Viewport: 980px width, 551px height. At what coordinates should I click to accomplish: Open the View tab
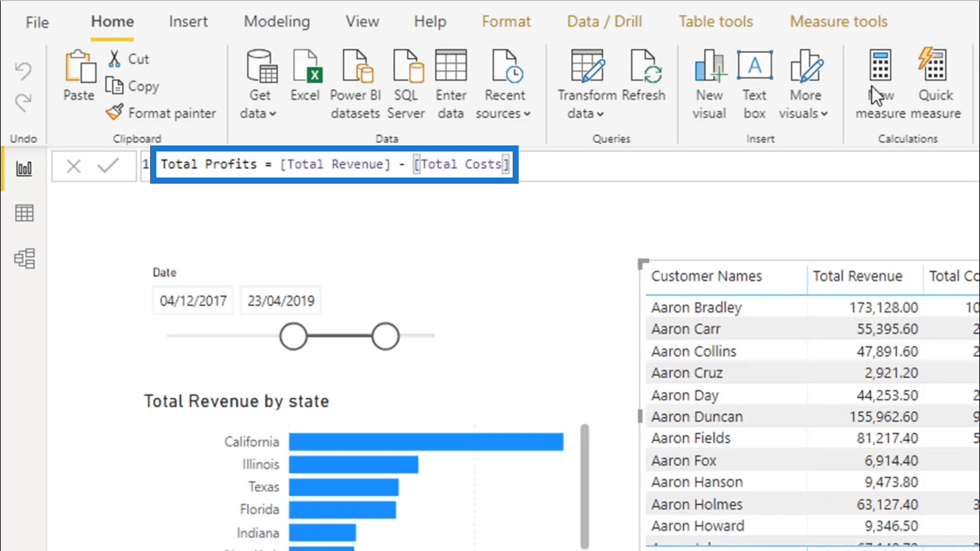pyautogui.click(x=362, y=21)
